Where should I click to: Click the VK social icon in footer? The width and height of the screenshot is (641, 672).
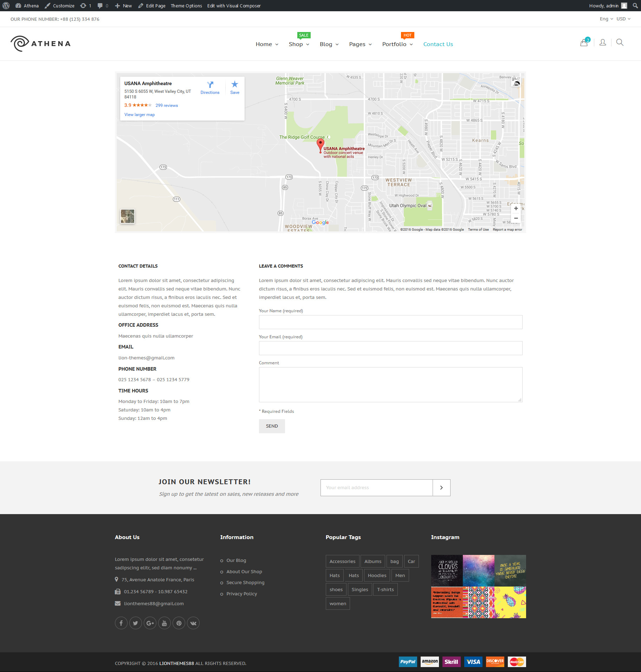193,623
